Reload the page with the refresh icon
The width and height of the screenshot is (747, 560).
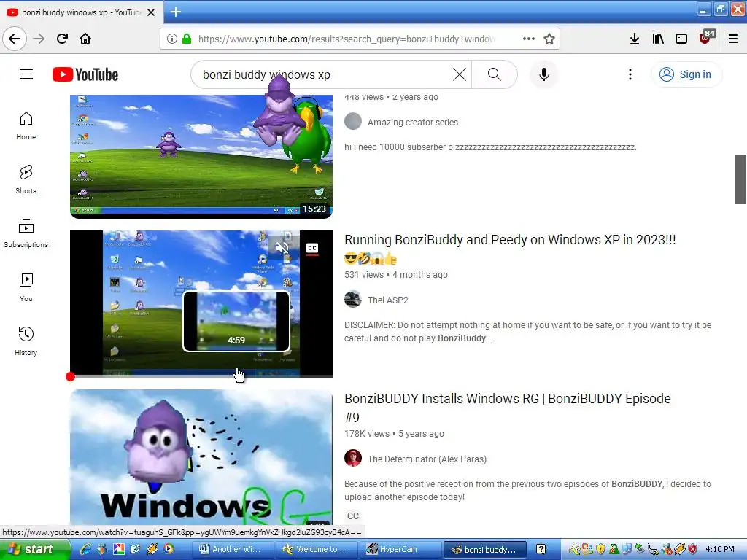62,39
